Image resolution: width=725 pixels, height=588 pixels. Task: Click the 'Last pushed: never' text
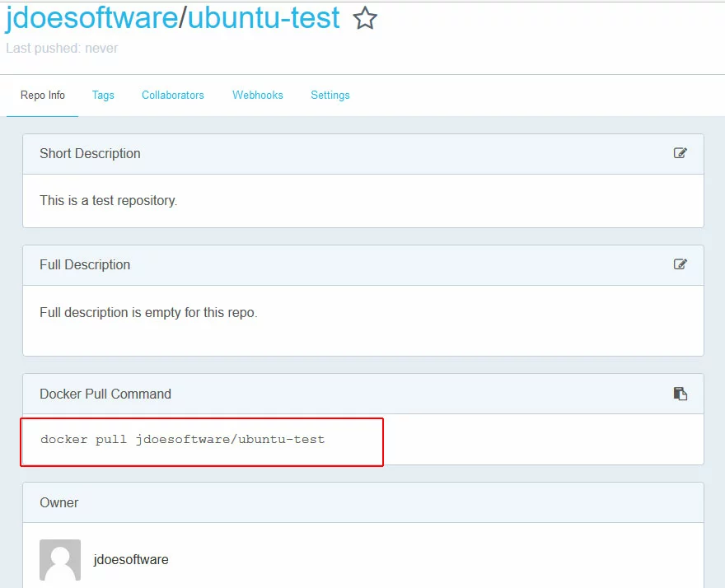62,48
